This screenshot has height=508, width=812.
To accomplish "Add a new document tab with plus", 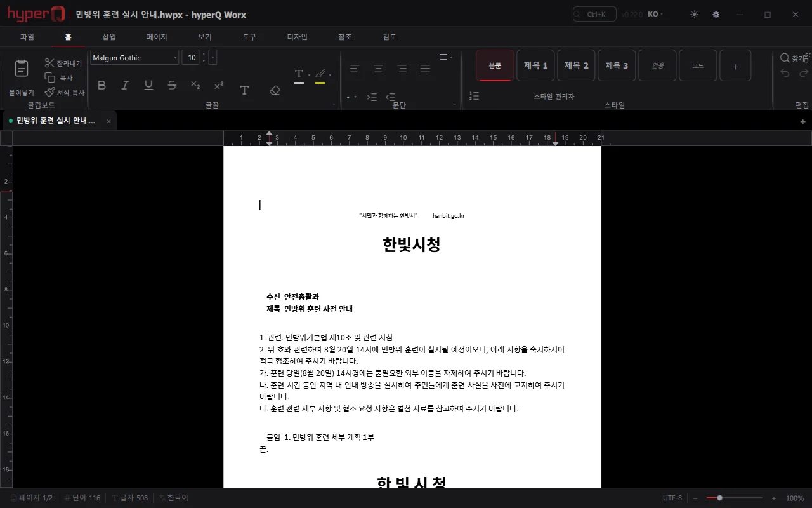I will pos(802,121).
